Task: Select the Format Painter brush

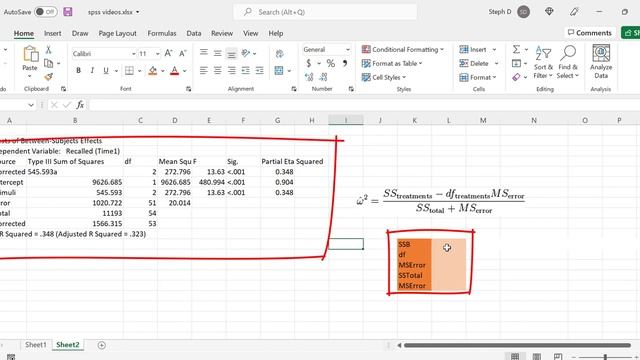Action: click(49, 76)
